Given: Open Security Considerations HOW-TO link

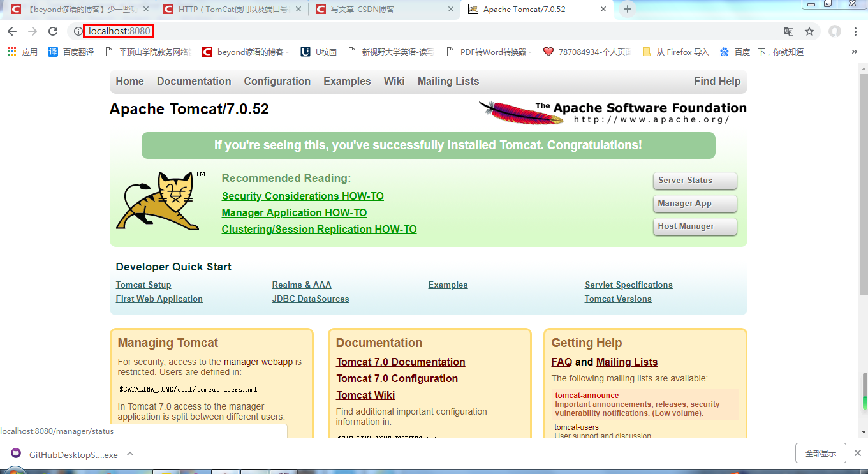Looking at the screenshot, I should tap(303, 196).
